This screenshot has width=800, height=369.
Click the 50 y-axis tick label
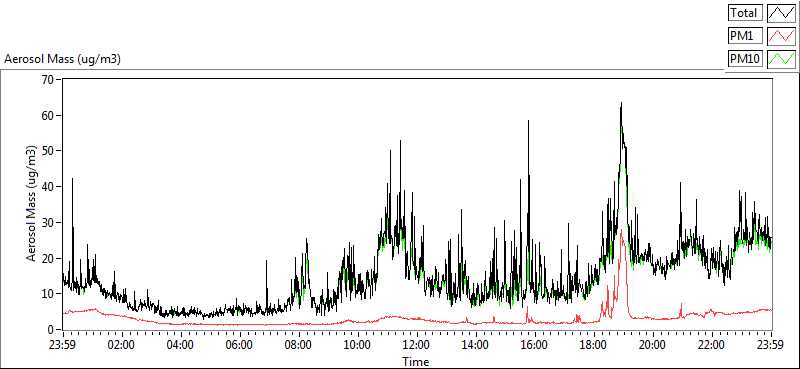click(x=48, y=151)
